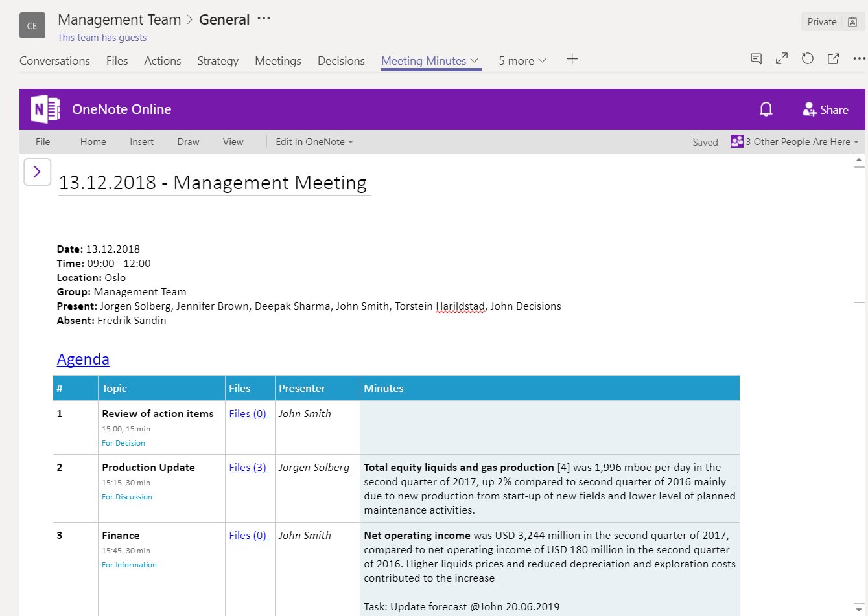Viewport: 868px width, 616px height.
Task: Open the tab in a new window icon
Action: (x=833, y=59)
